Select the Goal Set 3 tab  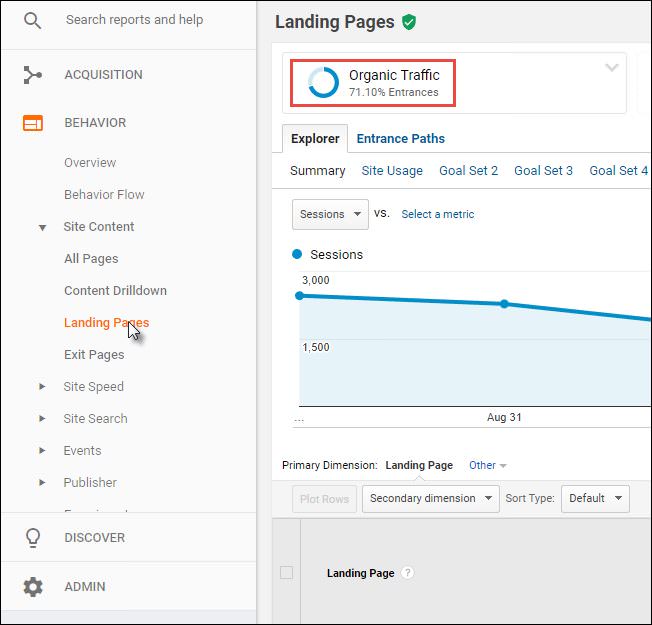[x=543, y=170]
